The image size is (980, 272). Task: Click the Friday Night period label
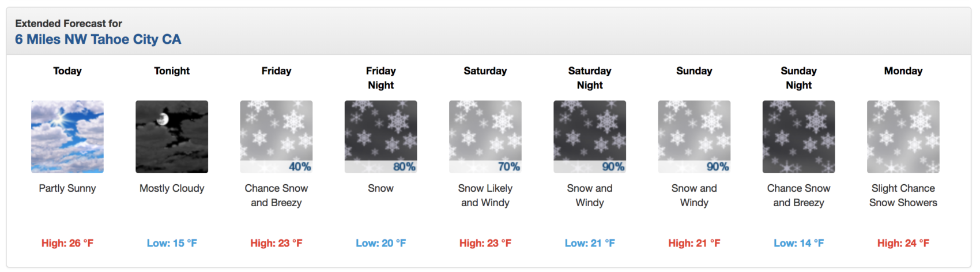coord(380,78)
